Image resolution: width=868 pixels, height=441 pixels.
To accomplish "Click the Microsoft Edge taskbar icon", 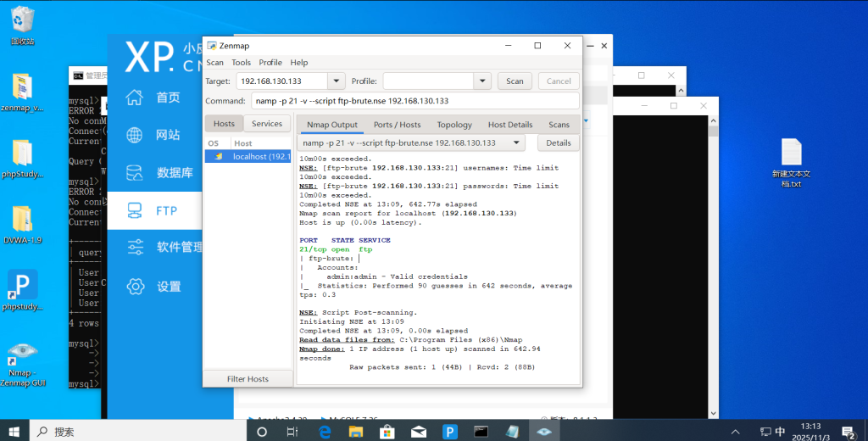I will (325, 432).
